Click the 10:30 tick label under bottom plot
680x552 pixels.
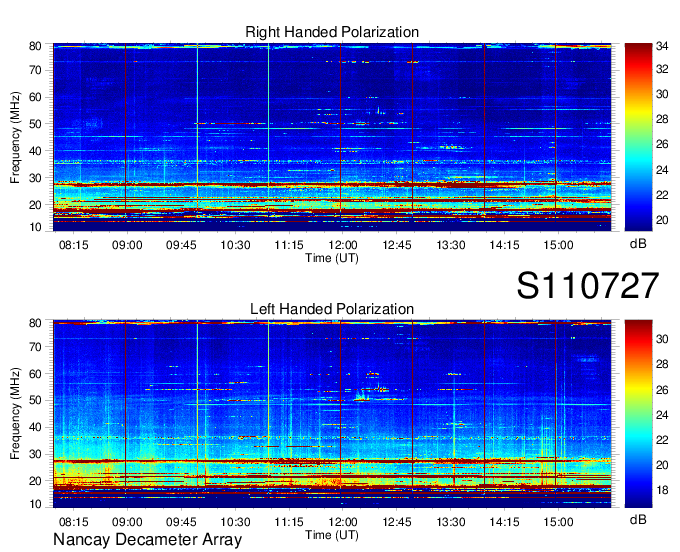235,522
